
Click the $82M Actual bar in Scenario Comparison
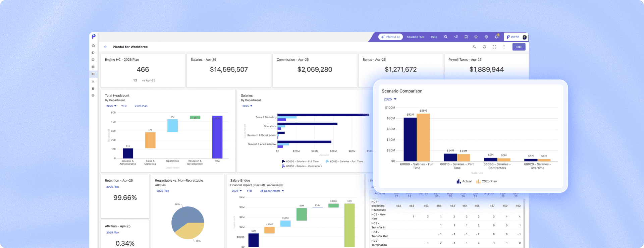pos(410,139)
